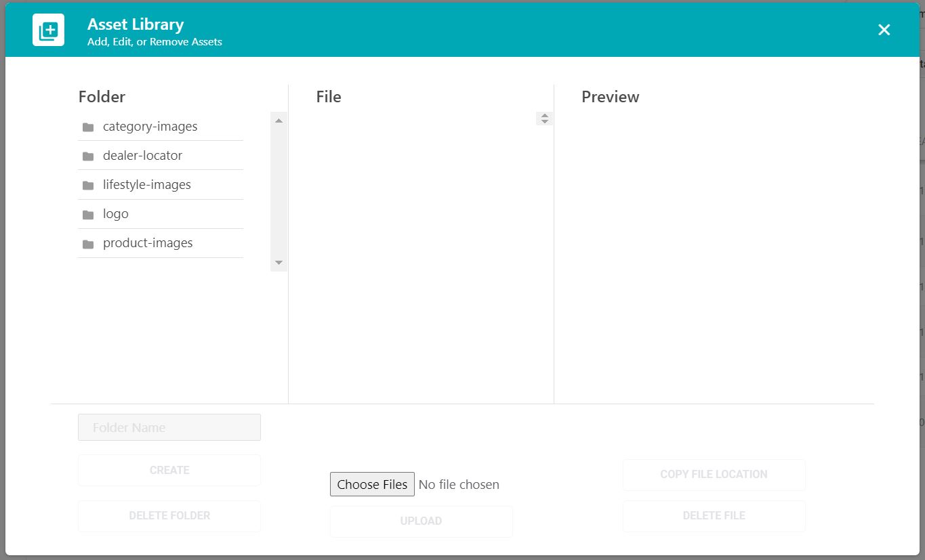Open the product-images folder
This screenshot has height=560, width=925.
[x=161, y=243]
